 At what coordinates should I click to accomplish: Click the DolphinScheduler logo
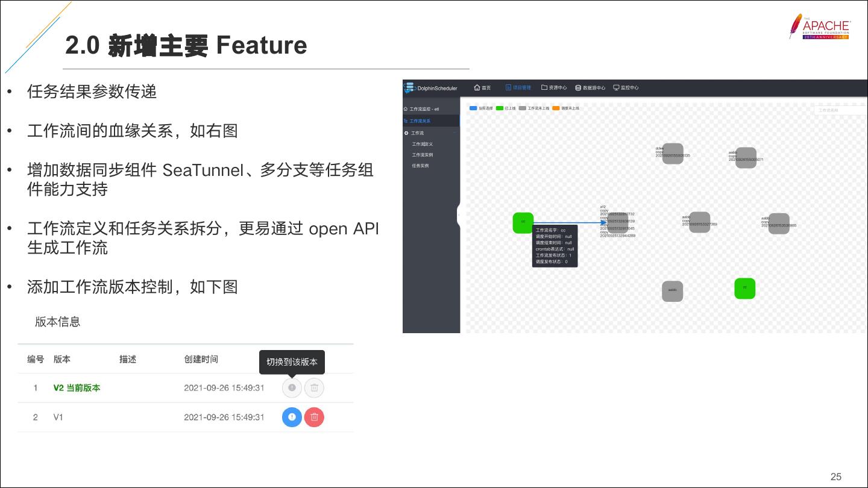tap(431, 88)
